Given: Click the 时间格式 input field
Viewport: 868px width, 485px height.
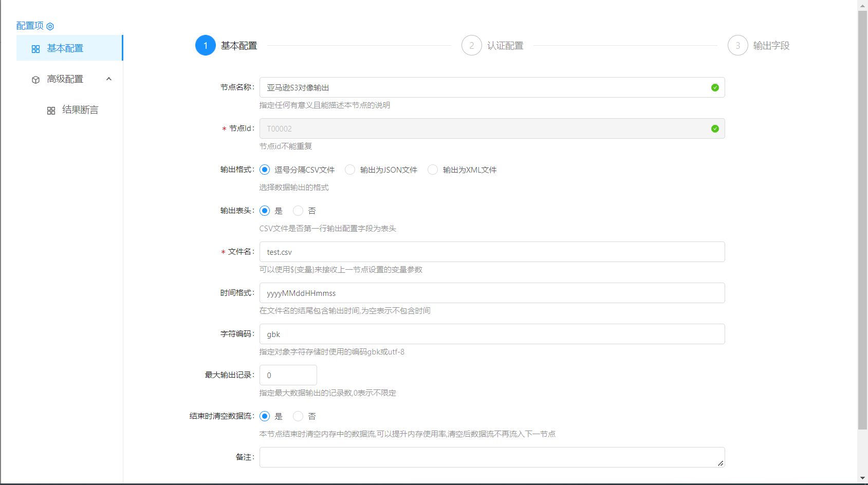Looking at the screenshot, I should pyautogui.click(x=492, y=293).
